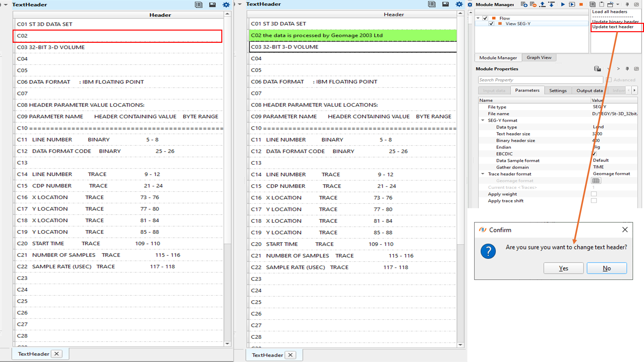Toggle the Apply trace shift checkbox
This screenshot has height=362, width=644.
pyautogui.click(x=594, y=201)
